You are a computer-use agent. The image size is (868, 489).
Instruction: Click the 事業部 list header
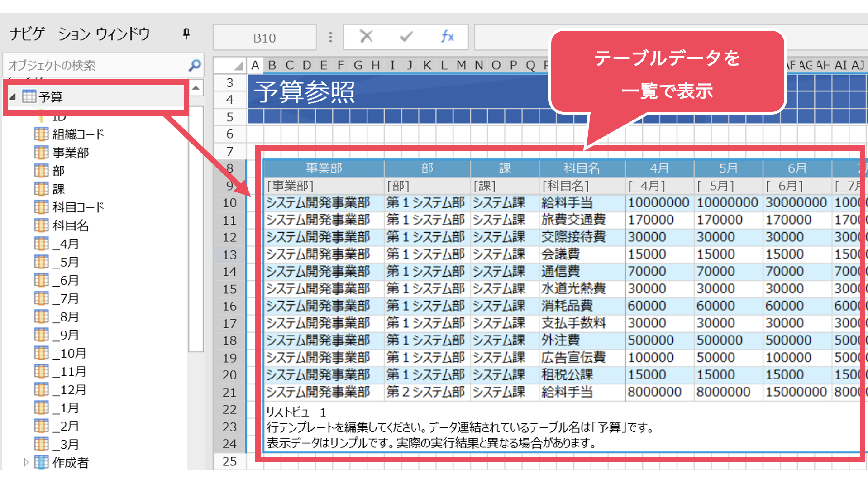(x=324, y=168)
